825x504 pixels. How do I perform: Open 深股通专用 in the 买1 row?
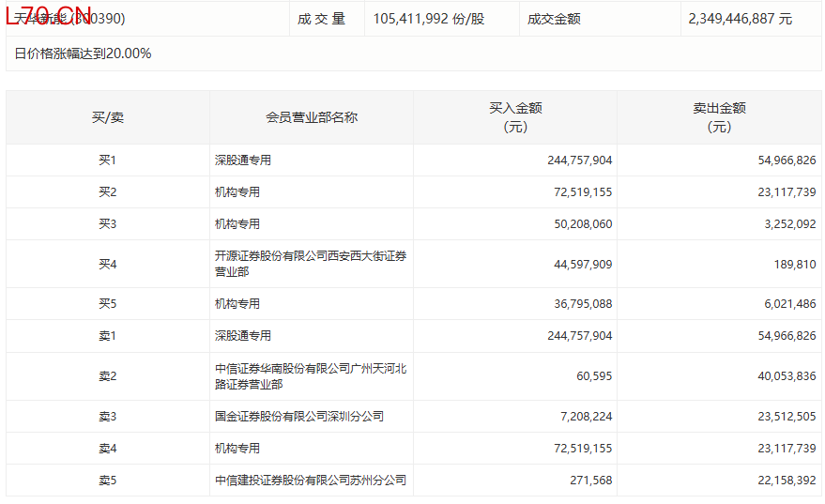243,160
